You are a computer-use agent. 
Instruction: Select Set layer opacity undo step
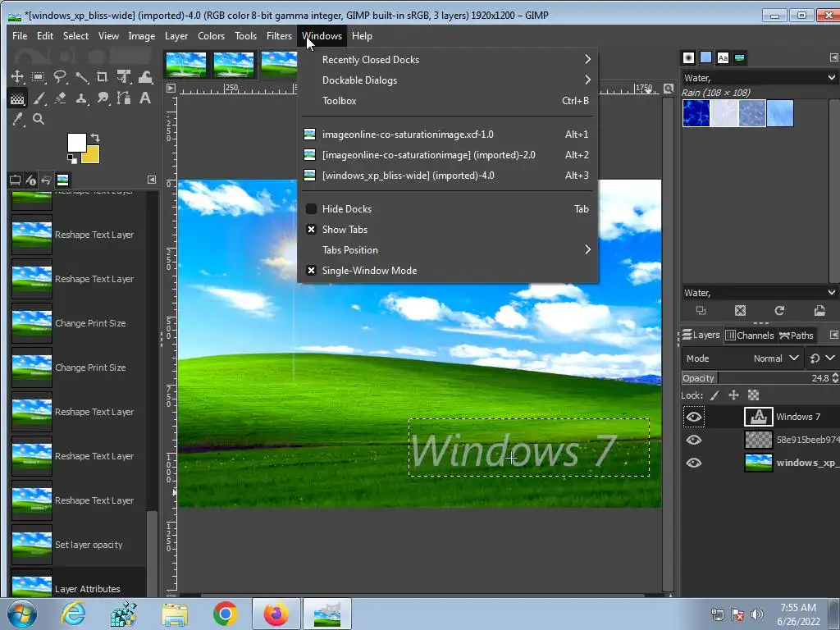tap(78, 545)
